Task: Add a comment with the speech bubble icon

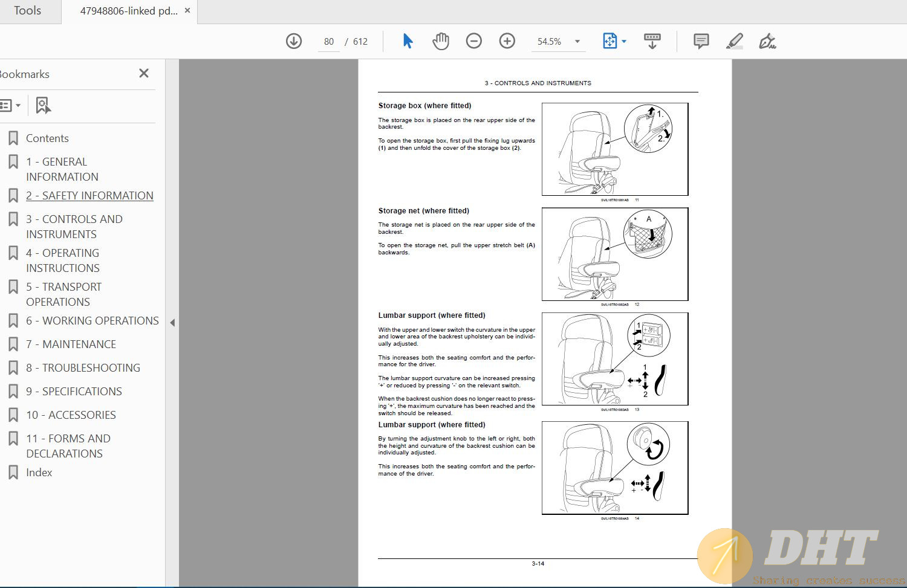Action: 701,41
